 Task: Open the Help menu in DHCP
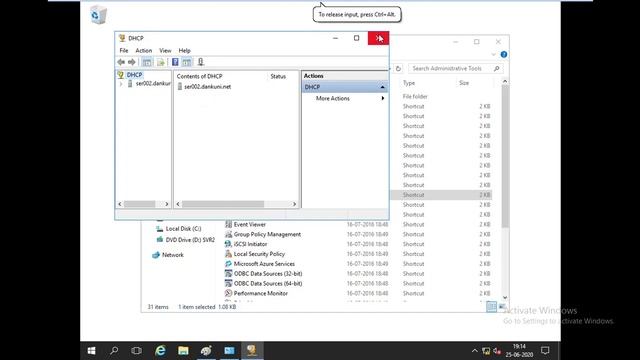pyautogui.click(x=184, y=51)
